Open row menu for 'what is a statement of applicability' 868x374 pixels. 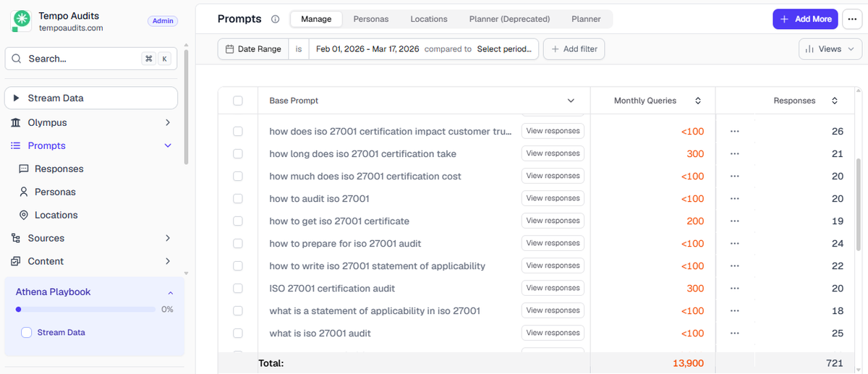[x=735, y=311]
